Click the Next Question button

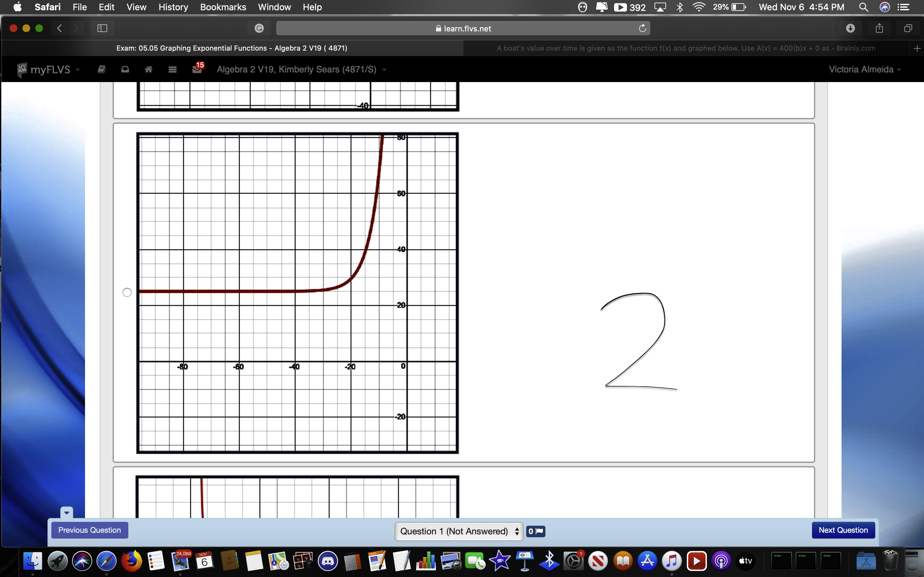point(843,530)
